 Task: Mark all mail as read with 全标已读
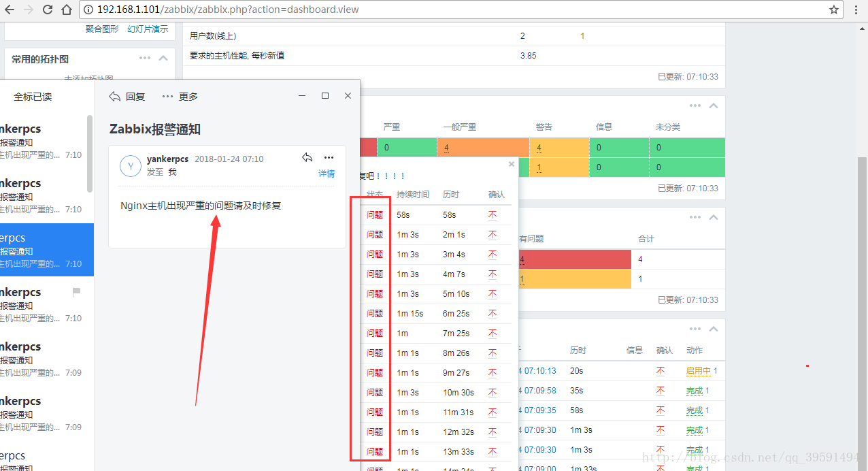[x=33, y=97]
